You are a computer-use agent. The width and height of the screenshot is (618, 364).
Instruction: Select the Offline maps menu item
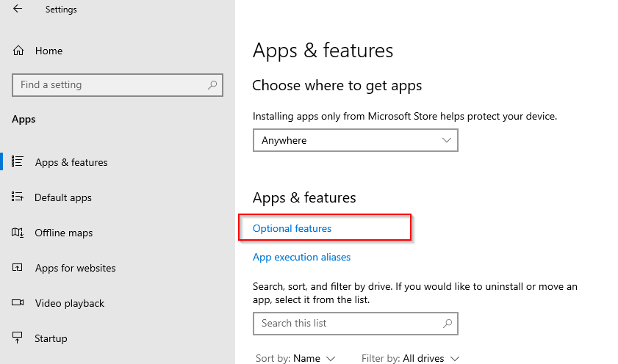(x=63, y=233)
